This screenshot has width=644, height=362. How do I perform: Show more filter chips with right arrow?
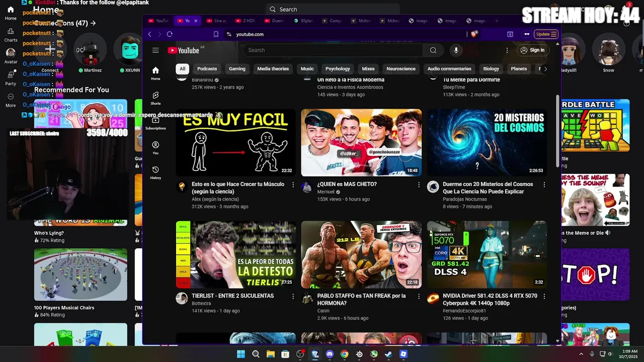(545, 69)
